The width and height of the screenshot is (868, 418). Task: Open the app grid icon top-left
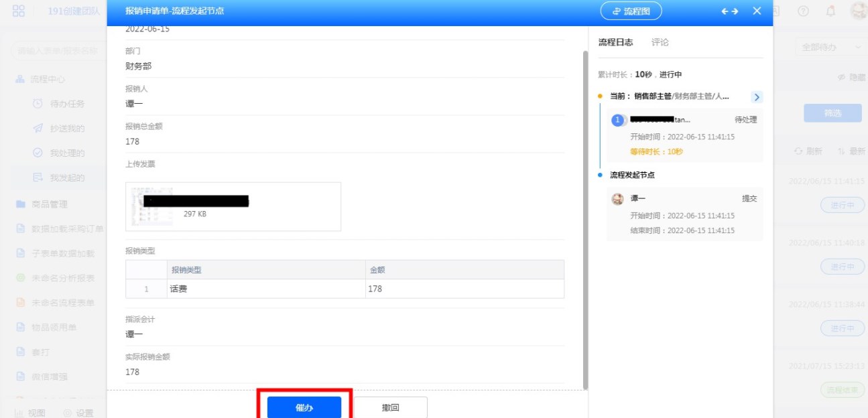coord(19,11)
